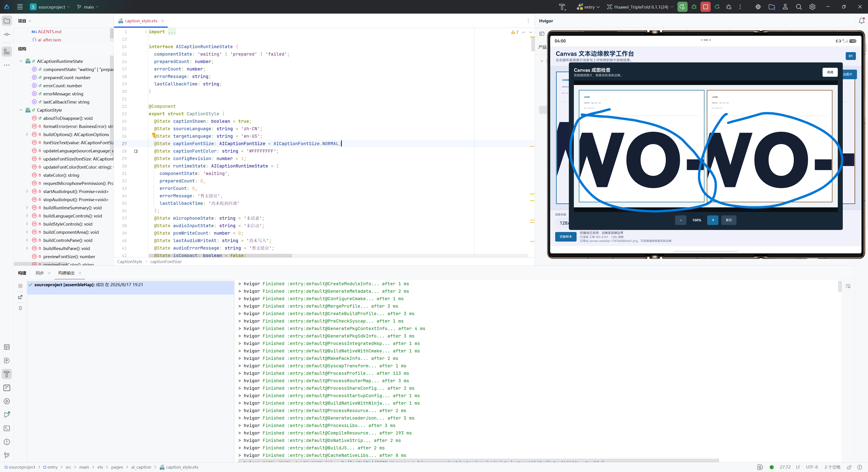Click the plus zoom-in button in previewer
The image size is (868, 472).
coord(713,220)
